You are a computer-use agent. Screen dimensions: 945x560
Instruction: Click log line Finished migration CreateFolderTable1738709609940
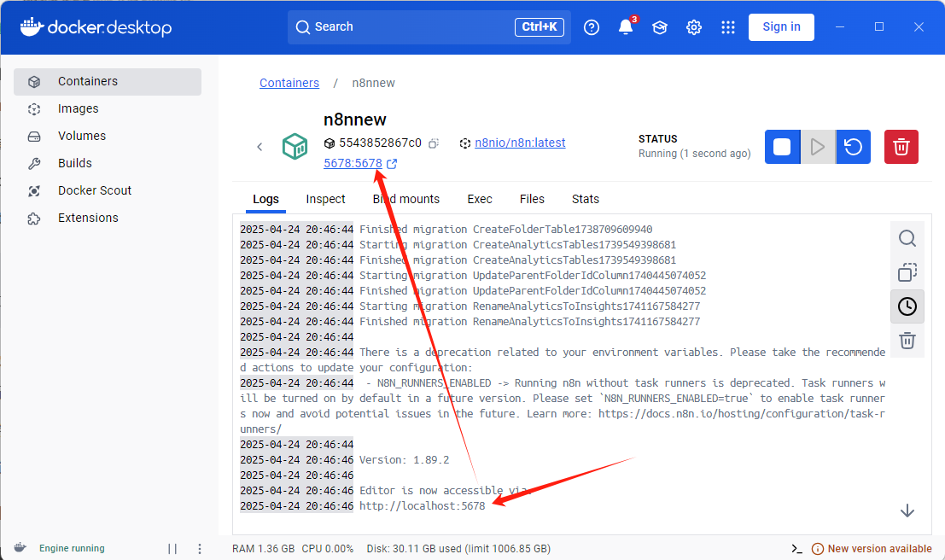pos(505,230)
